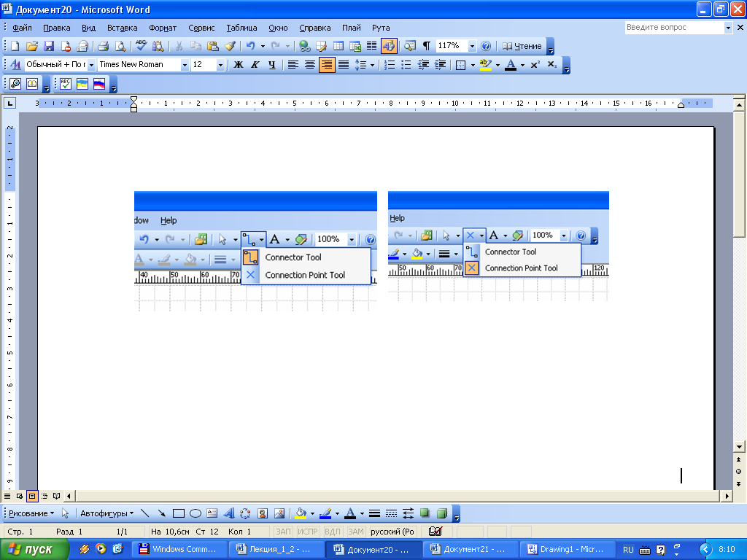Open columns layout icon

(x=371, y=46)
